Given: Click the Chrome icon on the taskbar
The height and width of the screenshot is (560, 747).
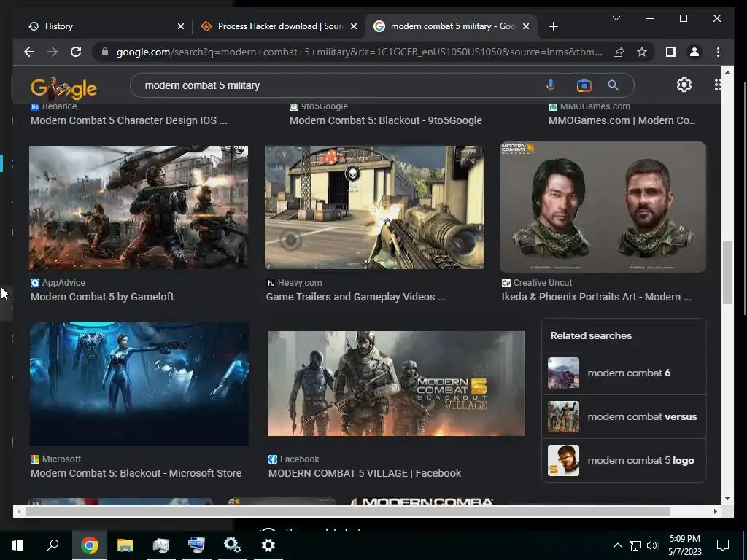Looking at the screenshot, I should pos(90,545).
